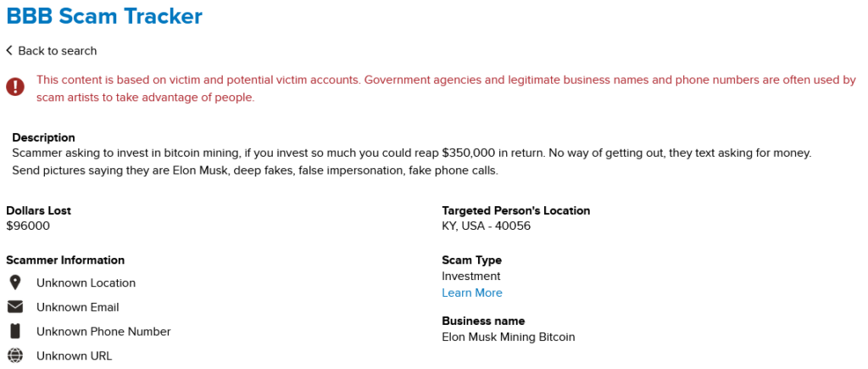Click the email envelope icon

15,307
